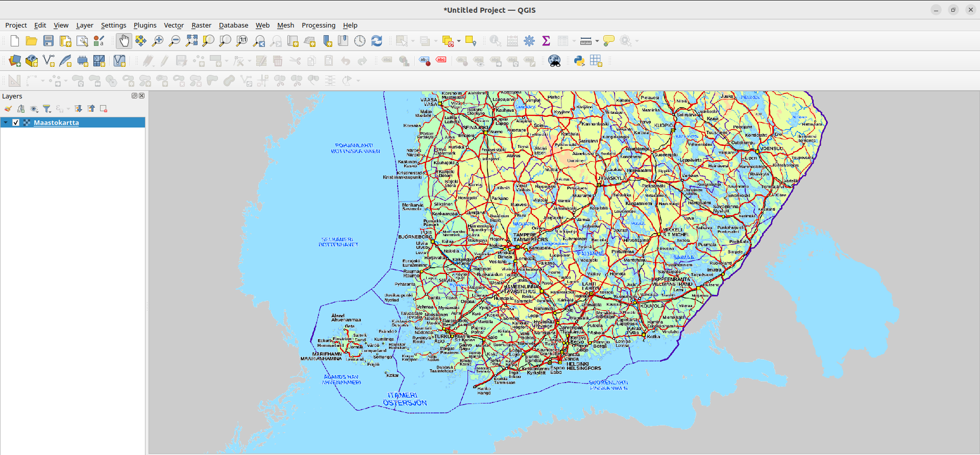The height and width of the screenshot is (455, 980).
Task: Toggle the Temporal Controller clock panel
Action: 360,41
